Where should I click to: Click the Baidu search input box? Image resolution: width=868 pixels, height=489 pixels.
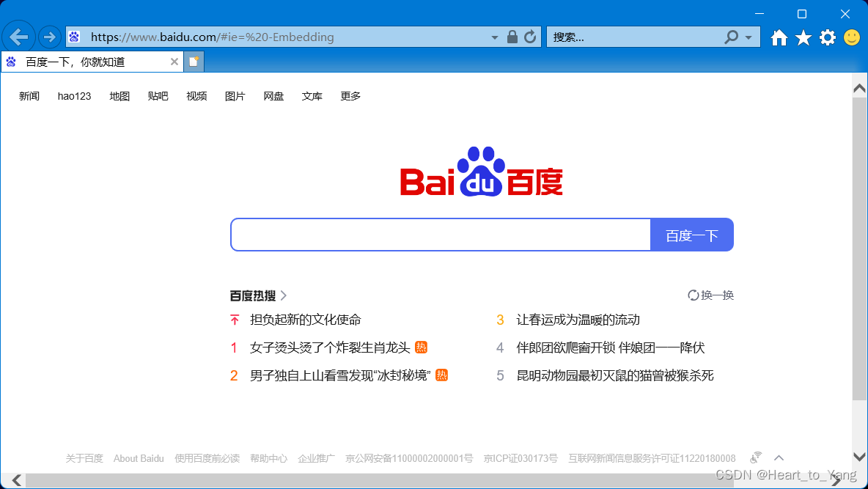(x=441, y=235)
